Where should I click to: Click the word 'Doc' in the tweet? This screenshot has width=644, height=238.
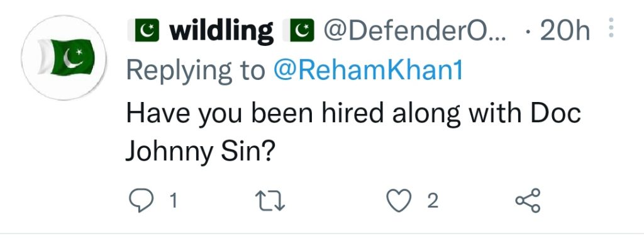pyautogui.click(x=556, y=113)
